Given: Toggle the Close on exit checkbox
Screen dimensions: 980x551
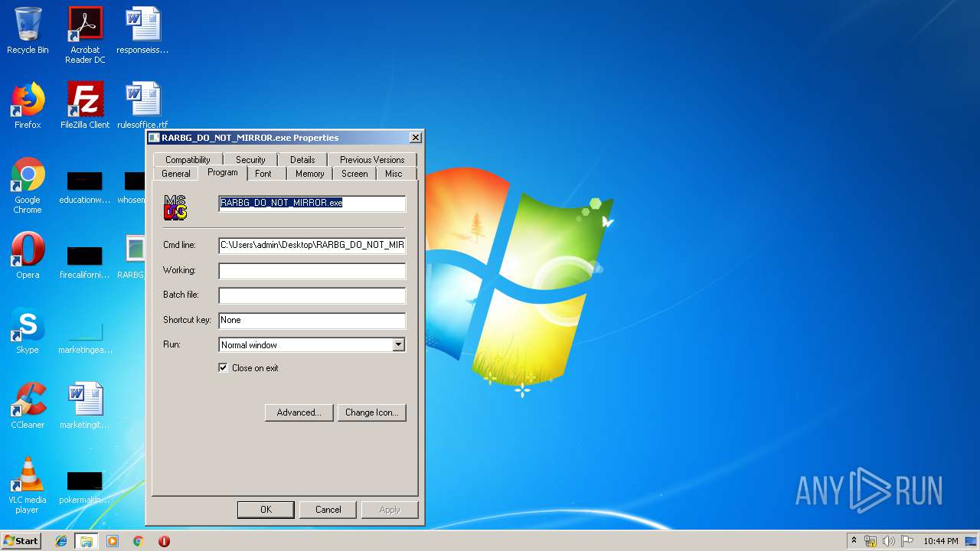Looking at the screenshot, I should click(x=224, y=368).
